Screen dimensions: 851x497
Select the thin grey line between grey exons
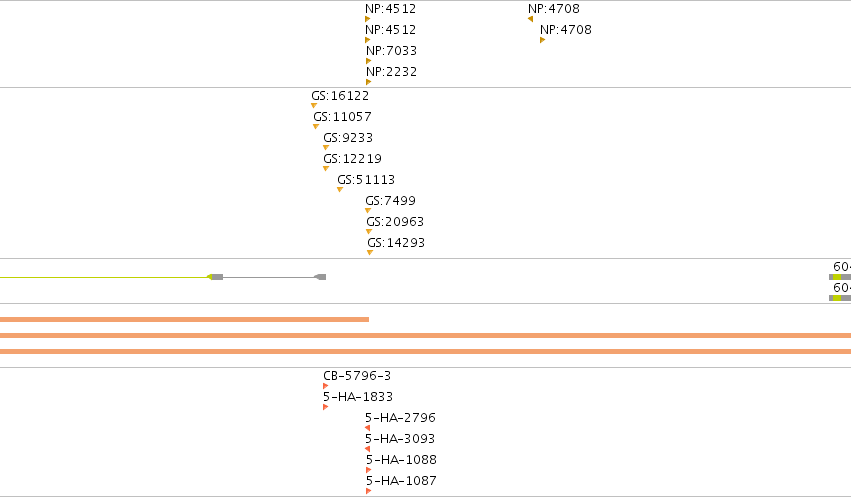(269, 277)
